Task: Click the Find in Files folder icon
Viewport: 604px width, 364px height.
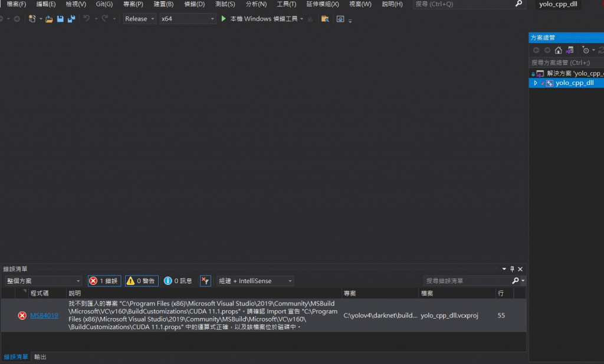Action: click(x=325, y=19)
